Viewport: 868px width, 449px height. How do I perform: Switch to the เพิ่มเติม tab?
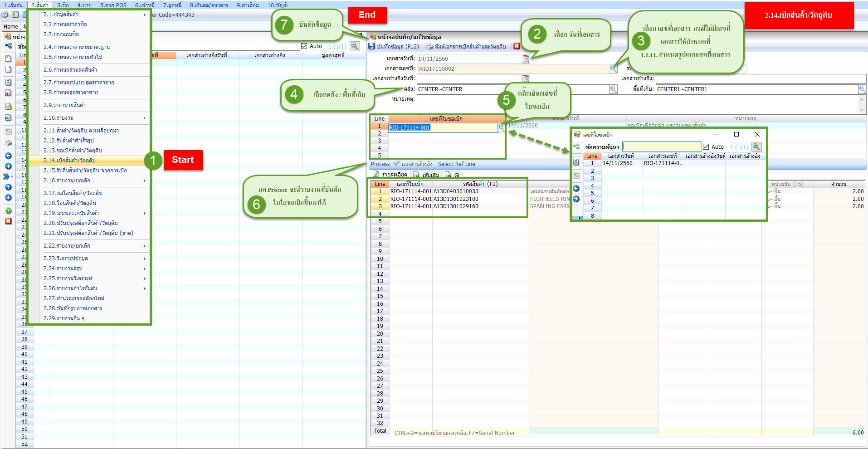[x=426, y=174]
